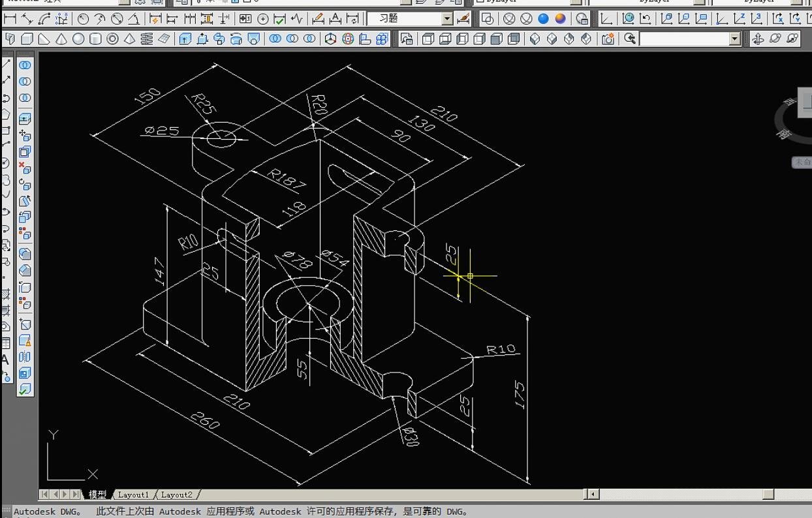Select the Rotate Faces tool
This screenshot has width=812, height=518.
tap(25, 185)
